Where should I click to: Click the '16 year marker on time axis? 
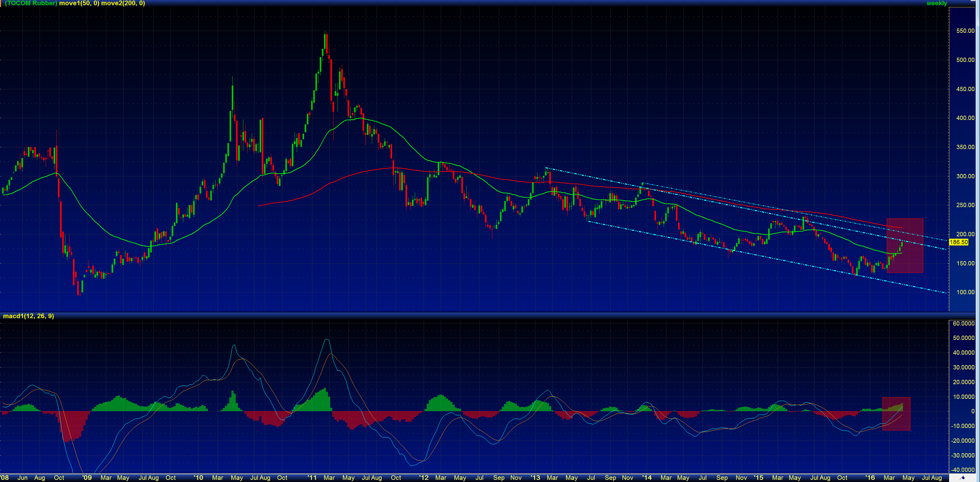[x=870, y=478]
